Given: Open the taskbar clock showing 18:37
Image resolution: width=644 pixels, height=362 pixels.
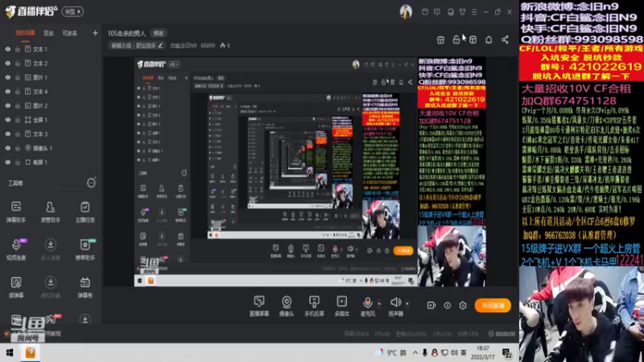Looking at the screenshot, I should point(482,352).
